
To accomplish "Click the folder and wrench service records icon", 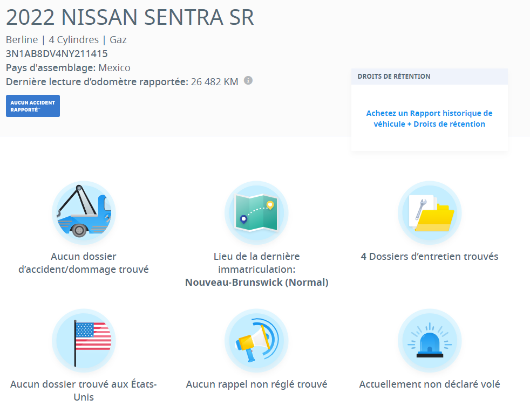I will click(430, 213).
